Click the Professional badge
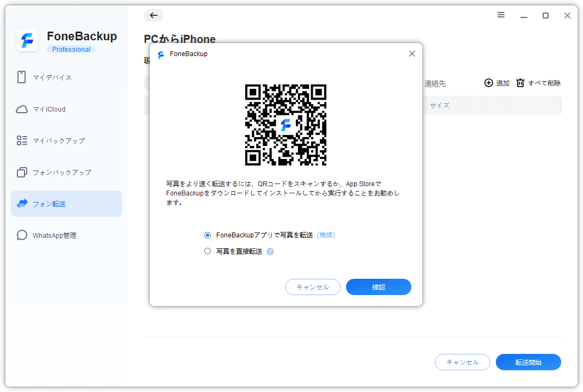This screenshot has width=583, height=392. tap(71, 50)
